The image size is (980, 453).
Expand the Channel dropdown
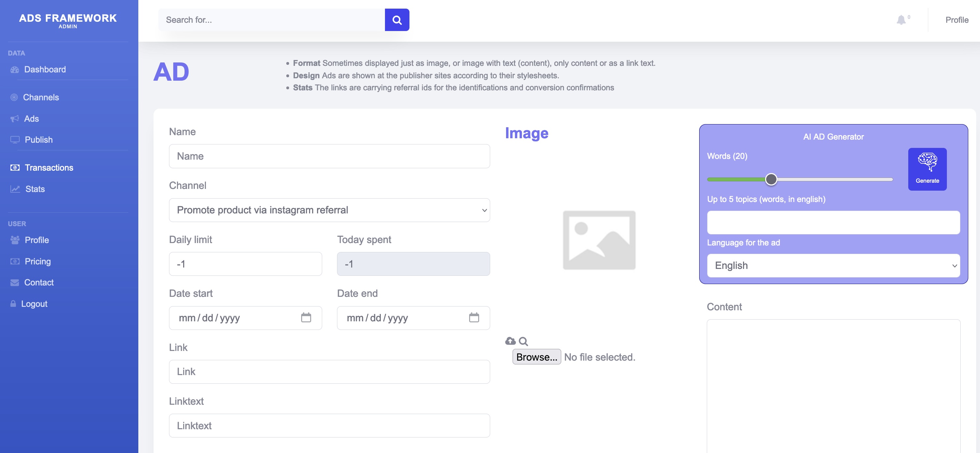(x=329, y=210)
